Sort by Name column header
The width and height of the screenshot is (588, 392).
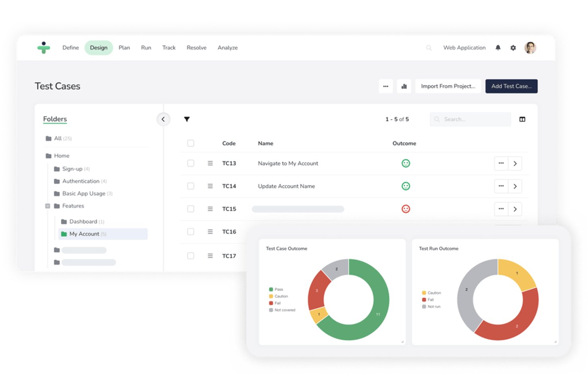point(265,143)
